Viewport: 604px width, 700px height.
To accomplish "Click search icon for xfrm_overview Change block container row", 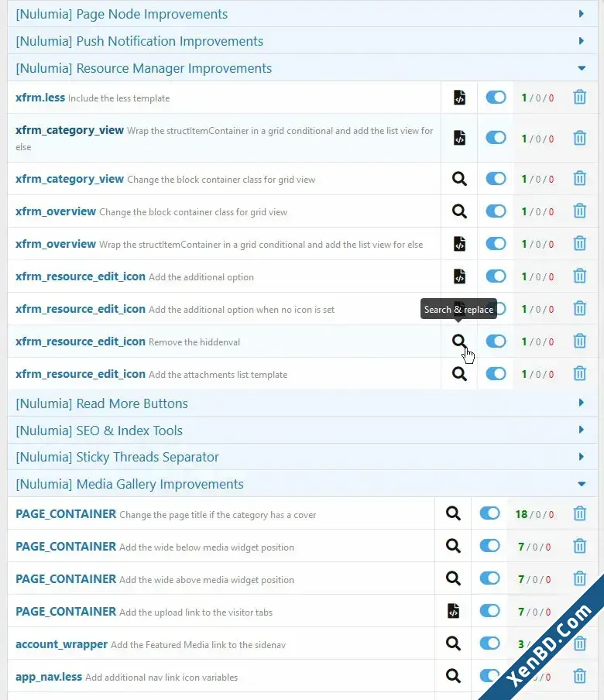I will pyautogui.click(x=459, y=211).
